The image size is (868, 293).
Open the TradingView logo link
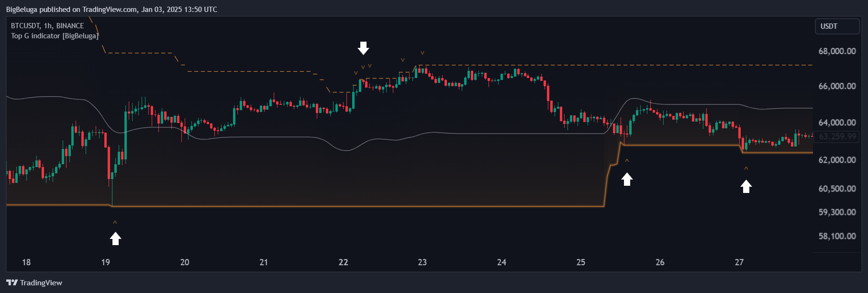point(34,282)
